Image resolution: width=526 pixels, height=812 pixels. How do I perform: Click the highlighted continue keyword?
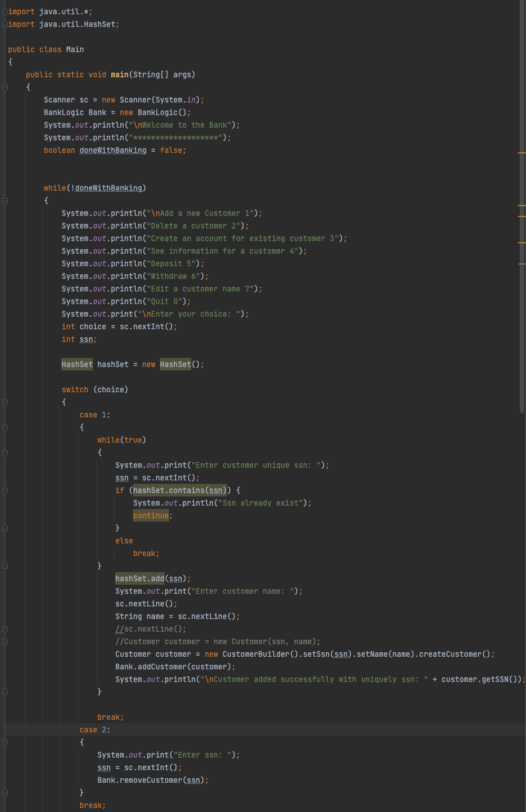pos(151,515)
